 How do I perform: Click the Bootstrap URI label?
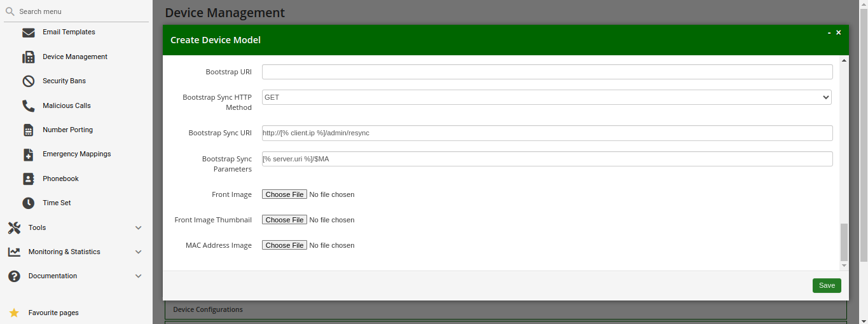click(229, 72)
